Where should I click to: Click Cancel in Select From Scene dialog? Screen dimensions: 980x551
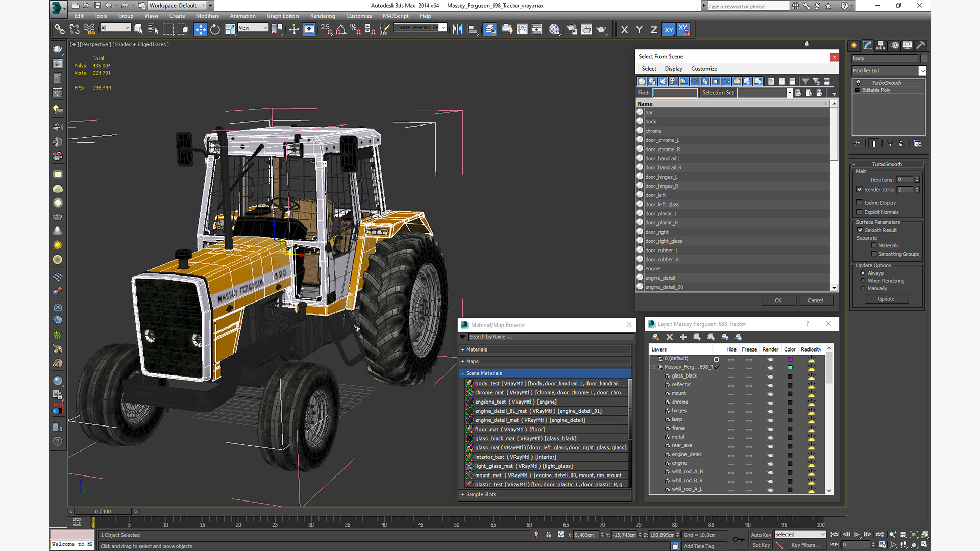click(815, 300)
